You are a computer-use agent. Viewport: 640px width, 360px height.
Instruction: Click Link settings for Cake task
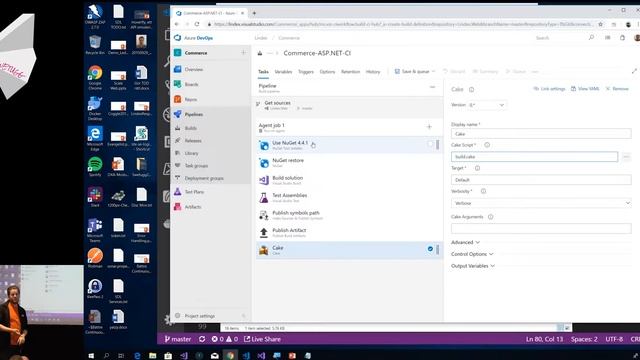coord(549,89)
